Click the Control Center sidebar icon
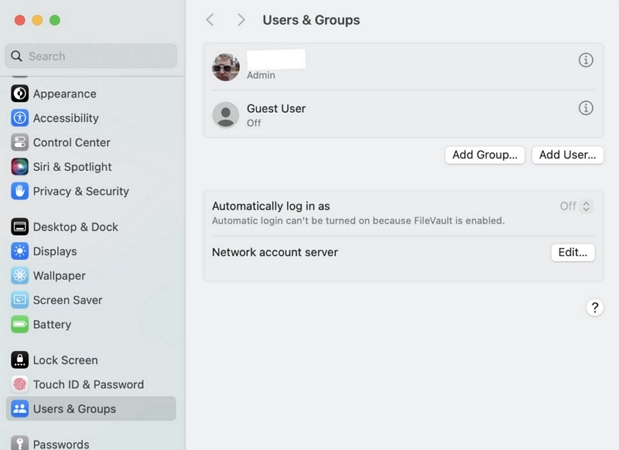Image resolution: width=619 pixels, height=450 pixels. tap(20, 142)
